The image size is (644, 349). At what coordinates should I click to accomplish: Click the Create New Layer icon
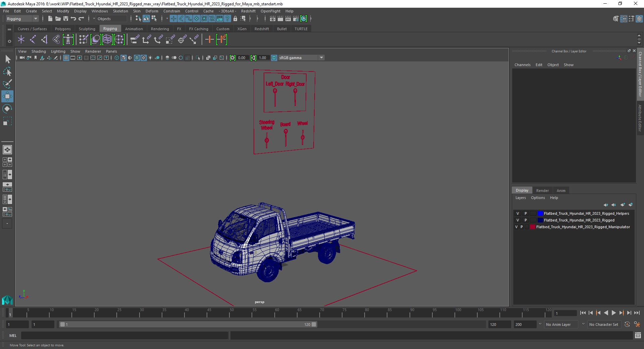[623, 205]
